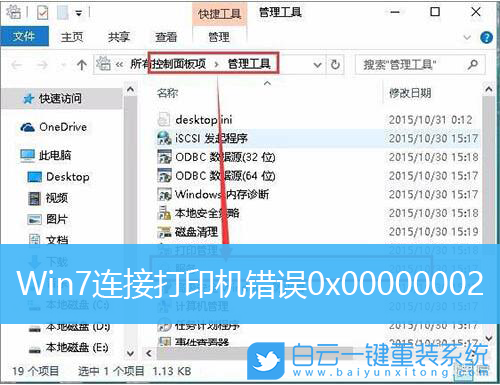Viewport: 500px width, 385px height.
Task: Select 图片 folder in navigation pane
Action: [57, 219]
